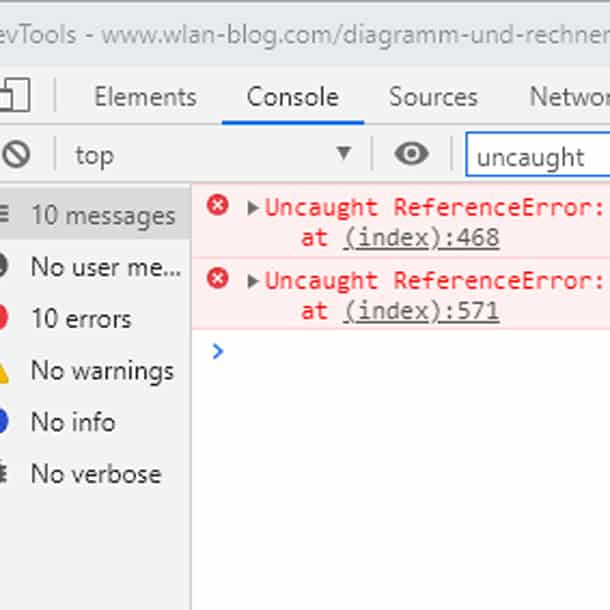610x610 pixels.
Task: Click the blue info circle icon
Action: (x=3, y=421)
